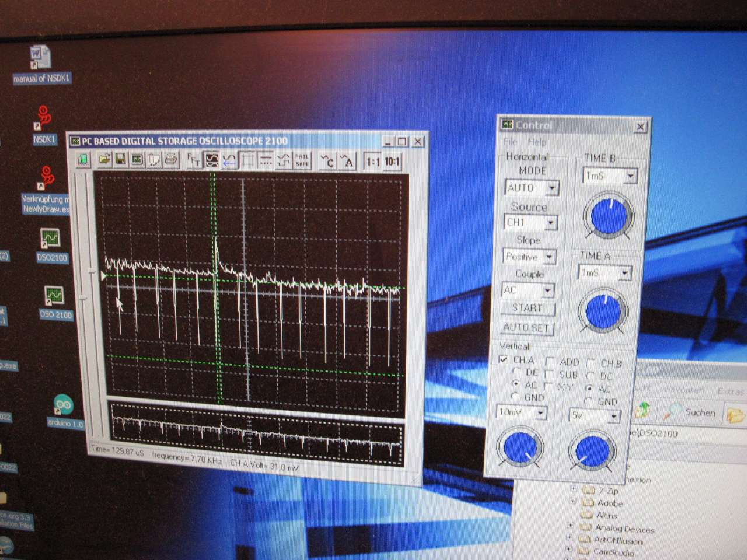Uncheck the CH.A channel checkbox
Screen dimensions: 747x560
pos(503,360)
